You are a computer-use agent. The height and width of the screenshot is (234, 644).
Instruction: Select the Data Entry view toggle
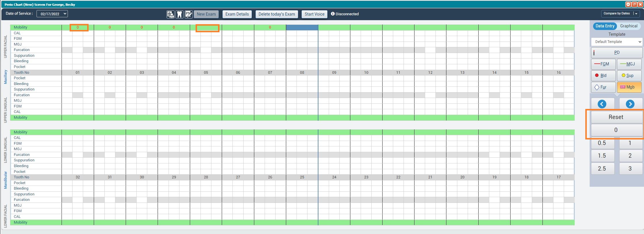tap(605, 26)
